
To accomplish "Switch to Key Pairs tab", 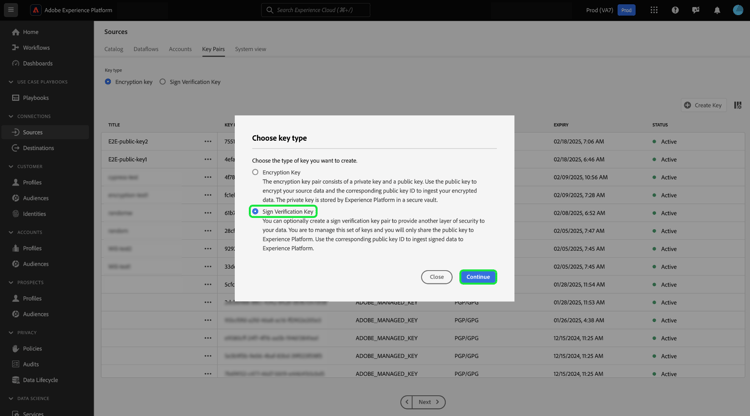I will [x=213, y=49].
